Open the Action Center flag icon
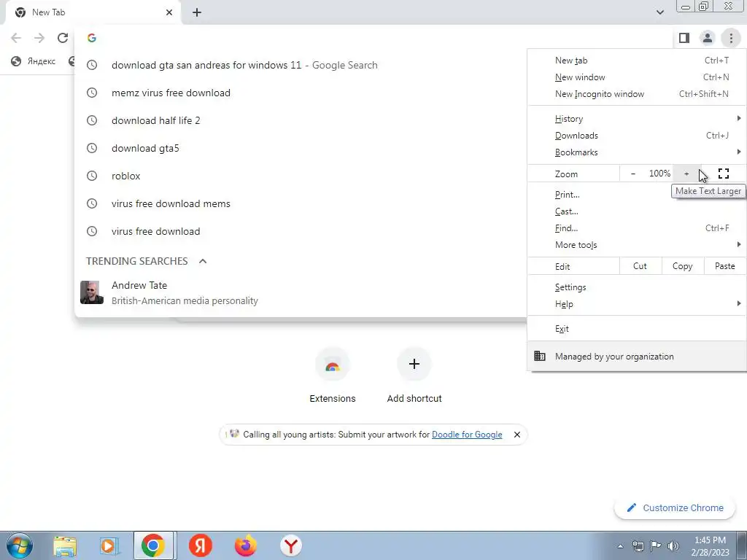The width and height of the screenshot is (747, 560). click(656, 546)
